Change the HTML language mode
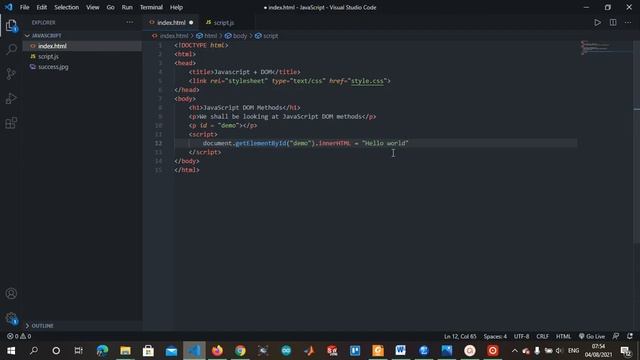Viewport: 640px width, 360px height. point(563,336)
